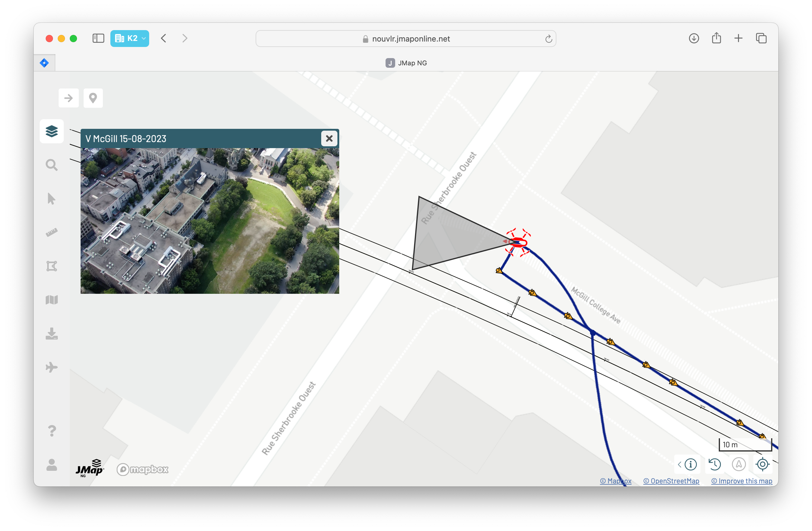Open the map history clock icon
The height and width of the screenshot is (531, 812).
click(x=715, y=464)
